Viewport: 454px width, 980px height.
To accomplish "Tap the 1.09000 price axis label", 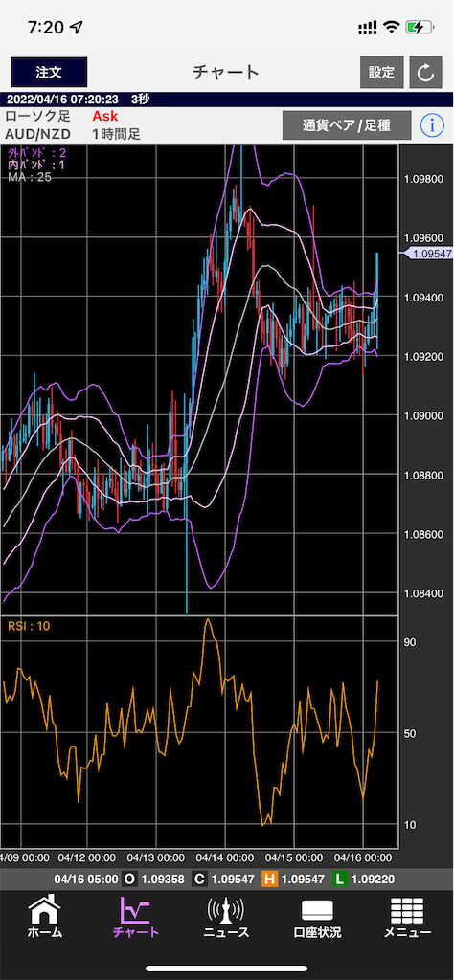I will click(x=424, y=415).
